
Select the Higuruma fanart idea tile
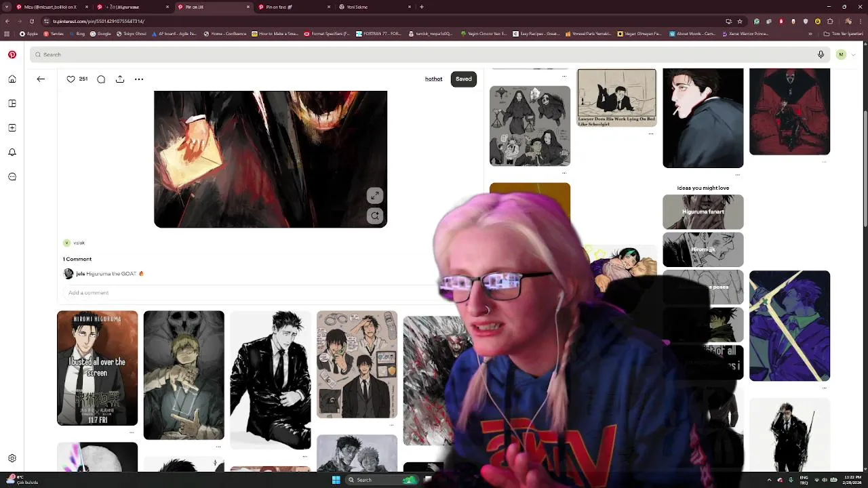click(x=703, y=211)
